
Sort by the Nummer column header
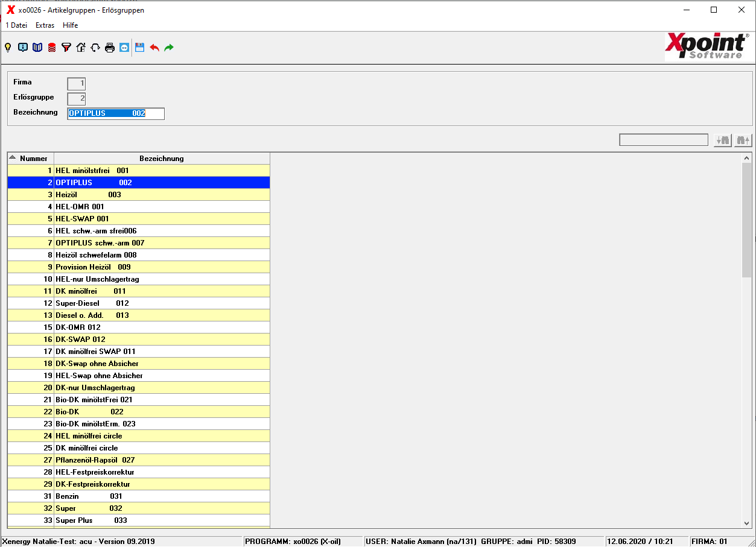[x=31, y=159]
